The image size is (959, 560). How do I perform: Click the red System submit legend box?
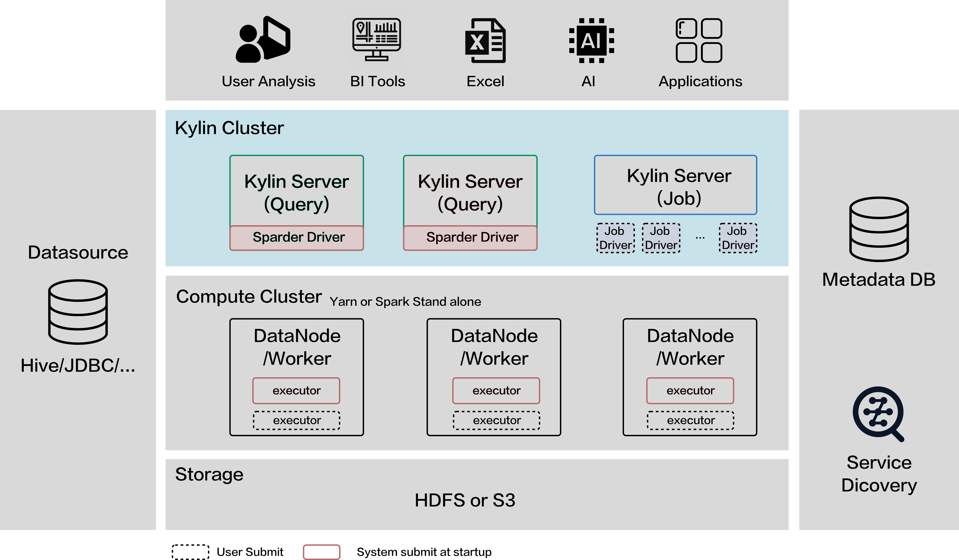tap(322, 552)
